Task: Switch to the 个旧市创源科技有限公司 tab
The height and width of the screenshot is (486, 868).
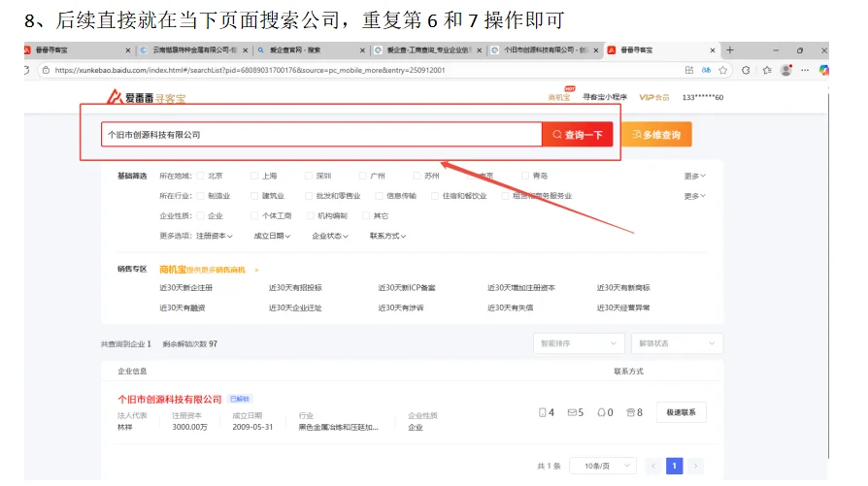Action: click(x=544, y=49)
